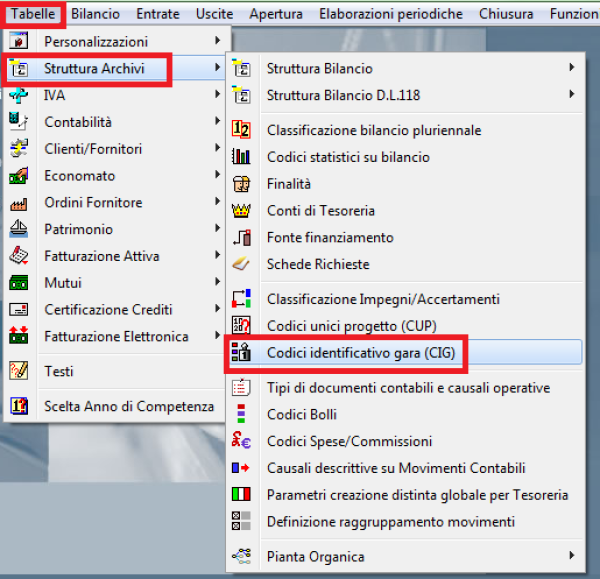Open the Elaborazioni periodiche menu
This screenshot has width=600, height=579.
[x=391, y=14]
